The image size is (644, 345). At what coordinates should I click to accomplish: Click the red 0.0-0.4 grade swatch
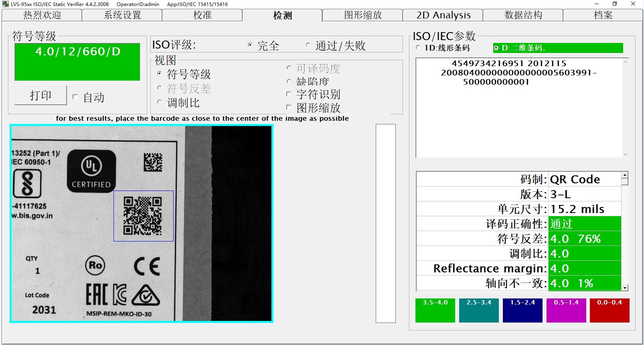(x=609, y=310)
